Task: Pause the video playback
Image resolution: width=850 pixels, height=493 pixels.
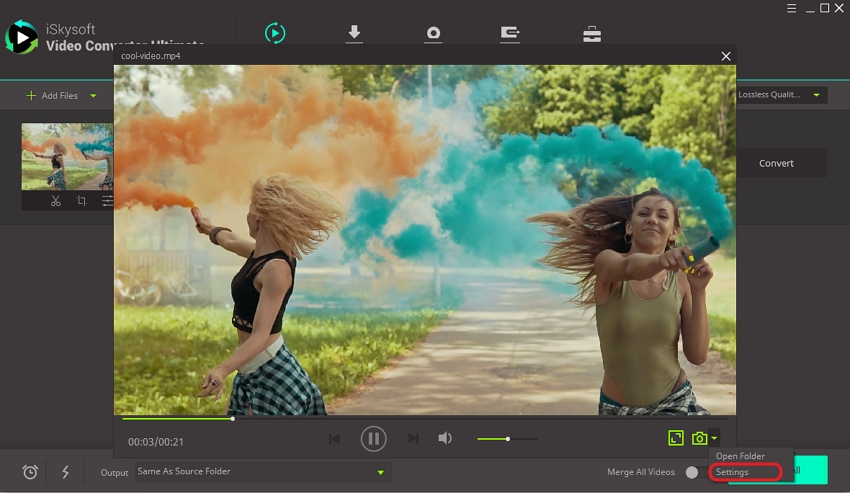Action: click(373, 438)
